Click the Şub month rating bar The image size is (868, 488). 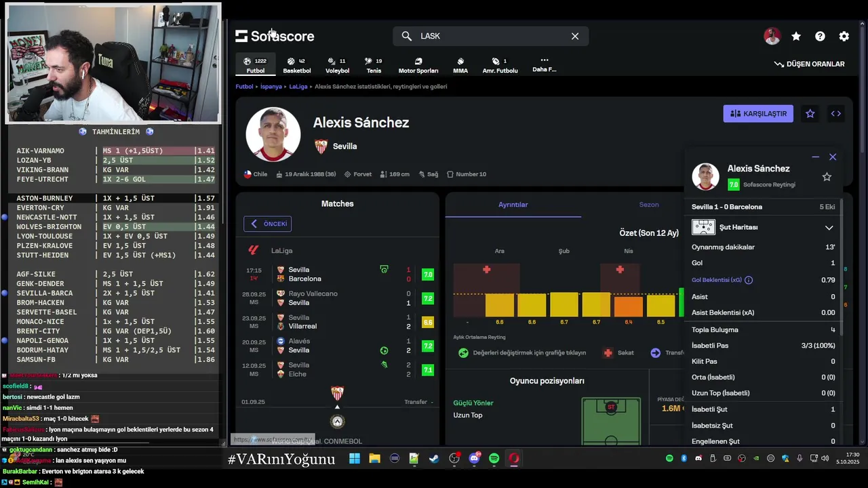(x=564, y=304)
